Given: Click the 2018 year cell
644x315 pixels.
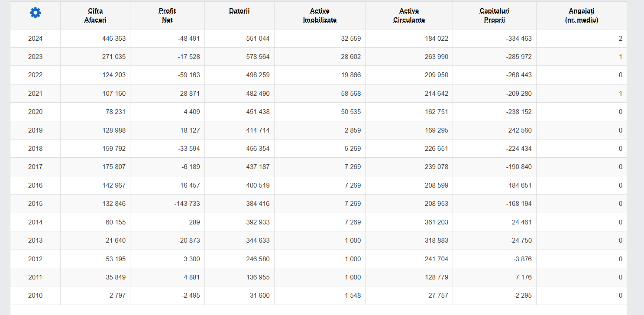Looking at the screenshot, I should tap(35, 149).
